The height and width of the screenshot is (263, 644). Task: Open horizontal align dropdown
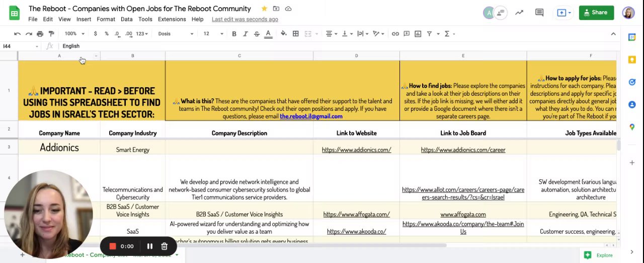tap(331, 34)
